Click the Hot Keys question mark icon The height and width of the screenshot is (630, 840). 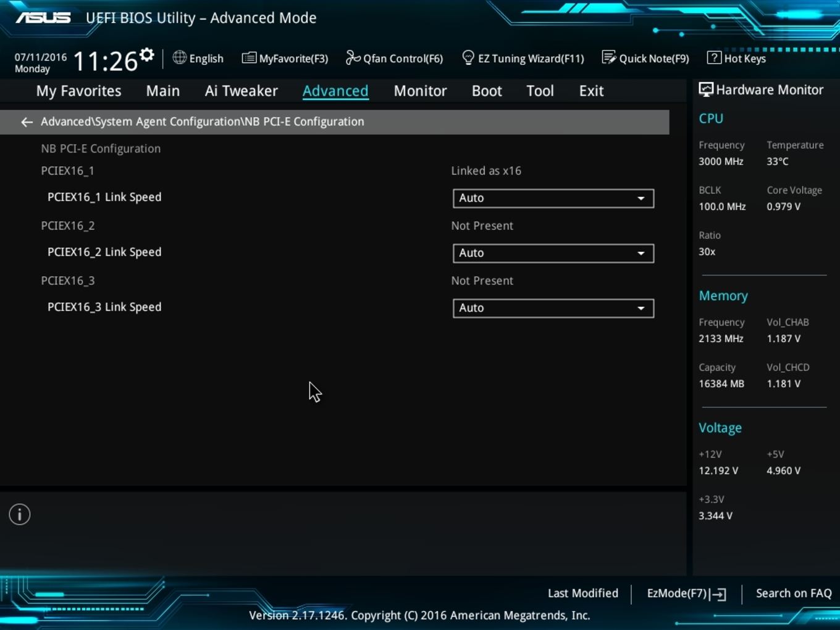(x=714, y=57)
